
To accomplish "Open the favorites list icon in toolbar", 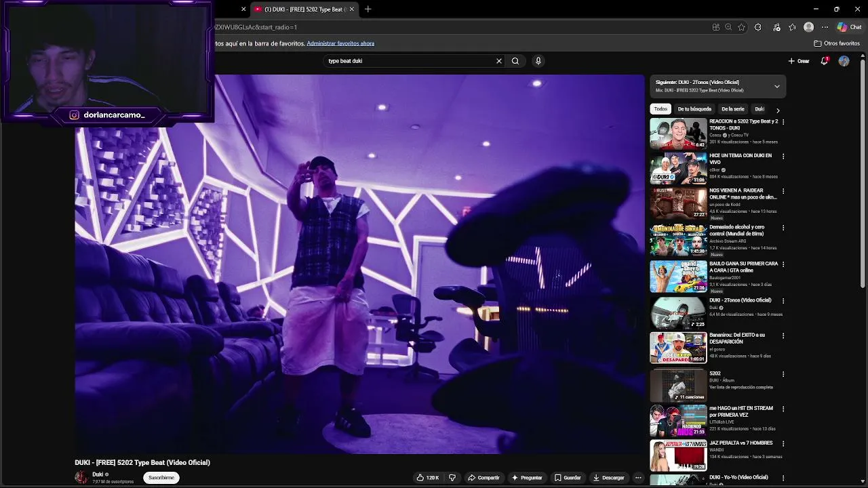I will coord(793,27).
